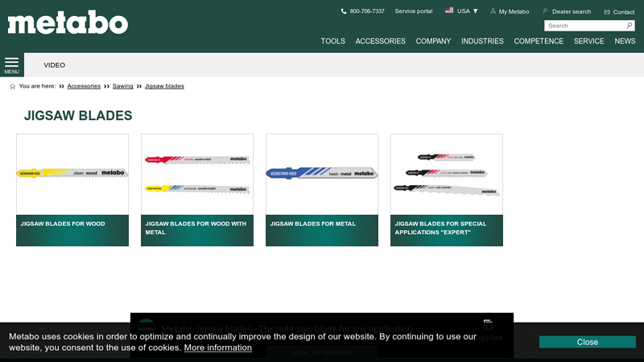Open the INDUSTRIES menu
644x362 pixels.
(482, 41)
